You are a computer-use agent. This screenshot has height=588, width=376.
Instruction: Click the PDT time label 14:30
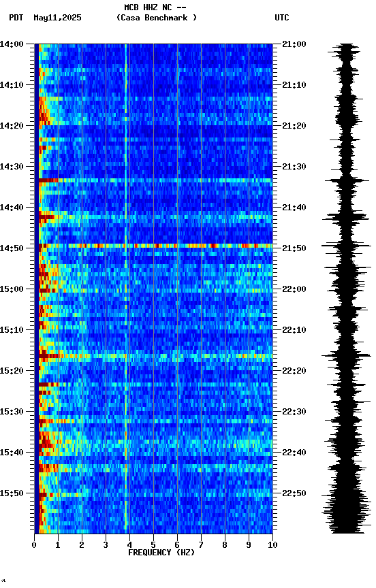pyautogui.click(x=12, y=167)
